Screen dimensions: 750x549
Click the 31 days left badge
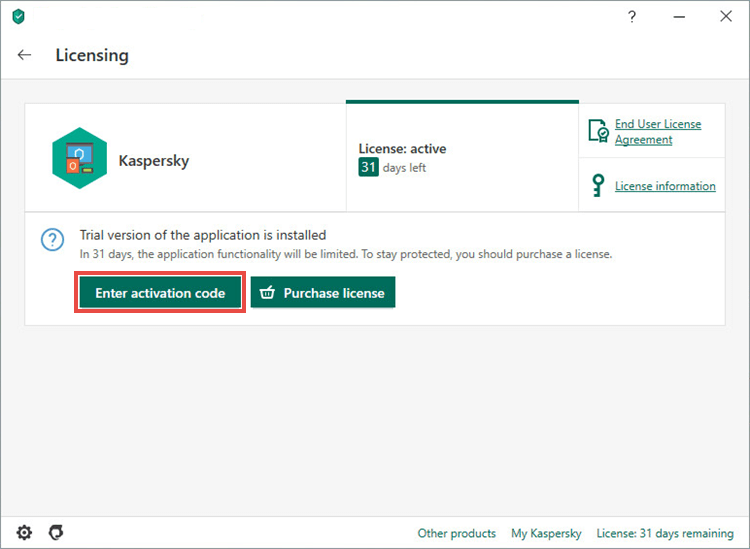coord(368,167)
